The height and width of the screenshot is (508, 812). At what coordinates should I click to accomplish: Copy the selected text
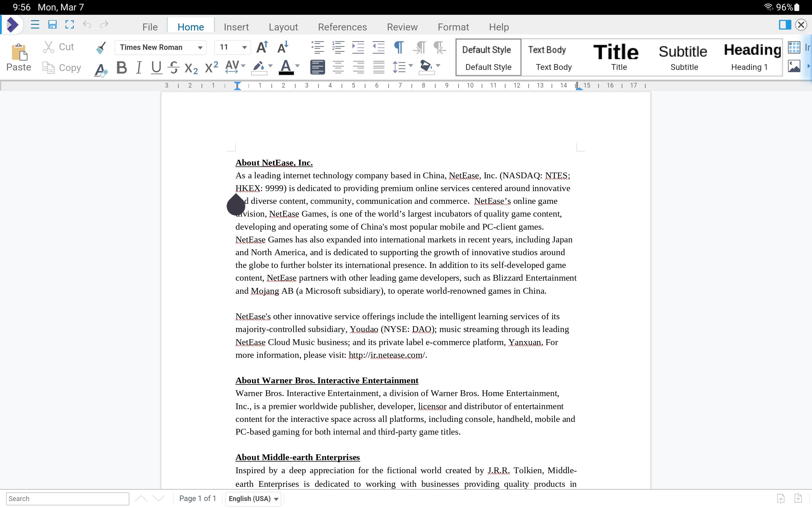62,68
